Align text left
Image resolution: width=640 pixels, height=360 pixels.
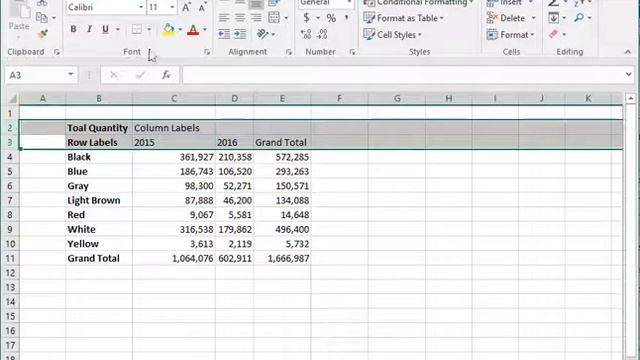[224, 18]
